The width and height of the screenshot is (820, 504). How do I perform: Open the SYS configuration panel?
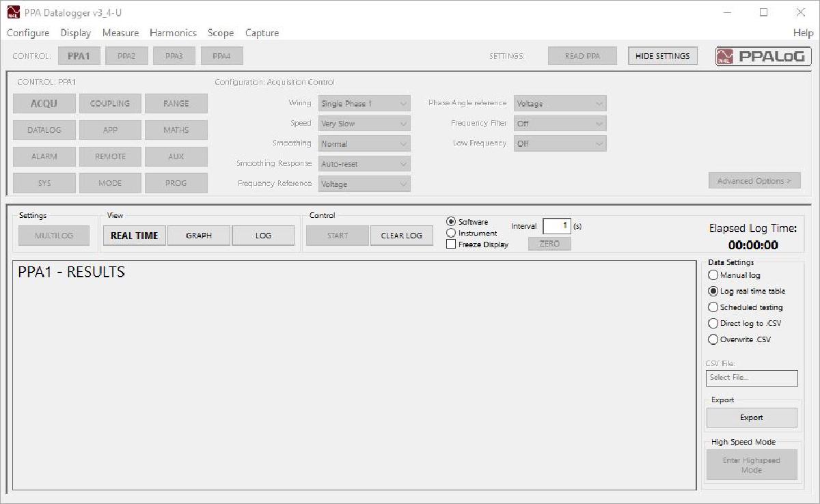point(44,182)
